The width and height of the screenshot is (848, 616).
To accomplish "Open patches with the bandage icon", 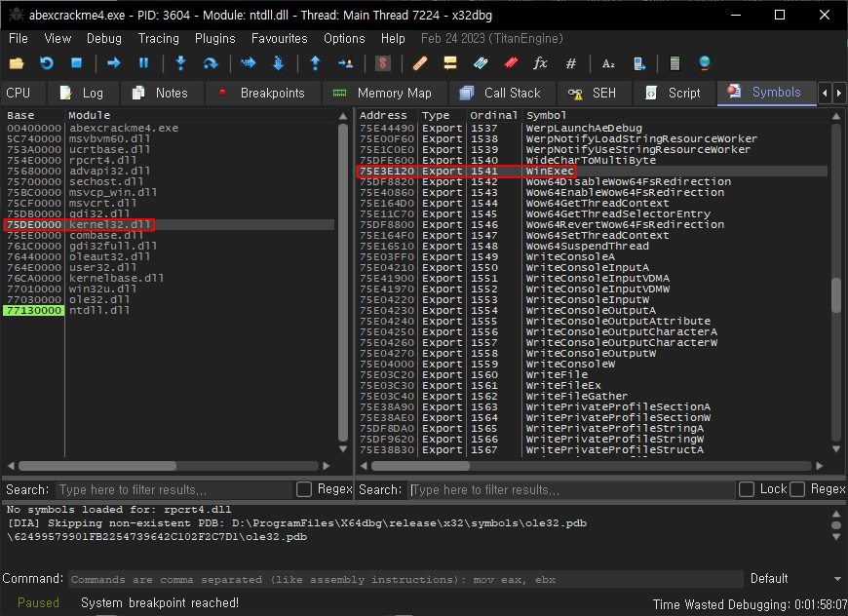I will click(420, 63).
